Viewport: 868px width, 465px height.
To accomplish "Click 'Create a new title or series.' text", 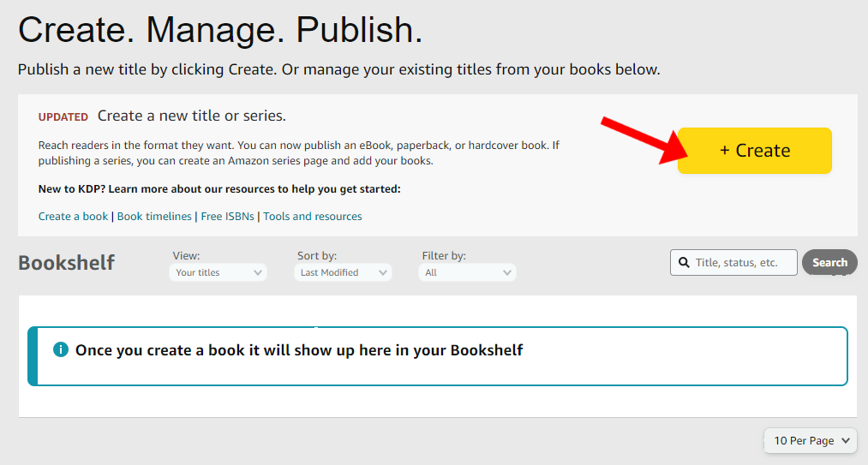I will click(x=192, y=116).
